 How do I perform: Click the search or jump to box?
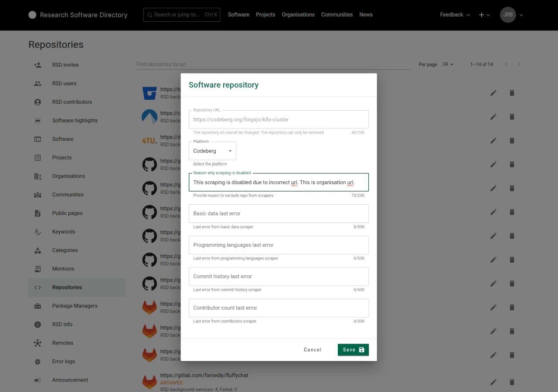pos(181,15)
